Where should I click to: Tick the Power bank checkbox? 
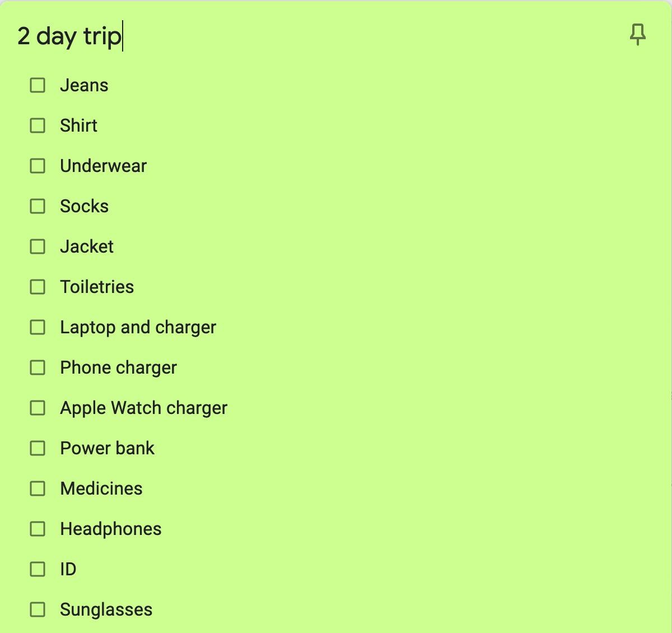(x=38, y=448)
